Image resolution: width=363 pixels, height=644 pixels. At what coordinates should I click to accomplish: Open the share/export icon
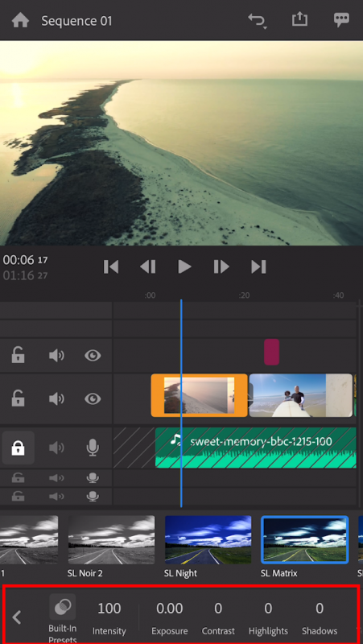[299, 19]
